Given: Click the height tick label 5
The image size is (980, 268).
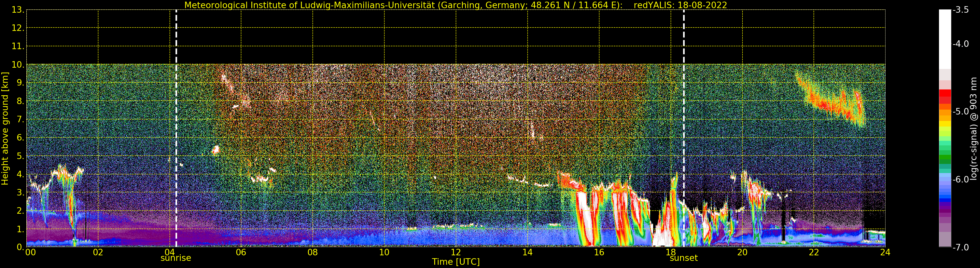Looking at the screenshot, I should 20,156.
